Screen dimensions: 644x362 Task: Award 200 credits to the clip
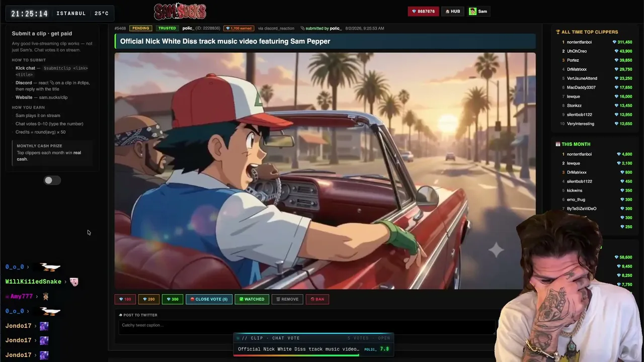(148, 299)
